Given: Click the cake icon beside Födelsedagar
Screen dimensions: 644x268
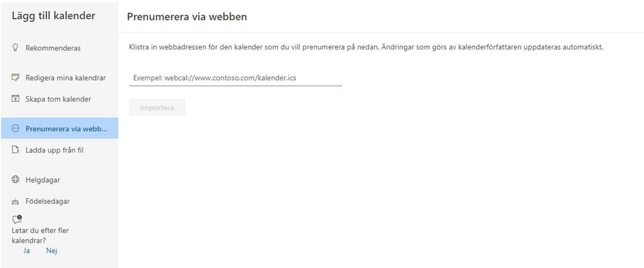Looking at the screenshot, I should 16,201.
